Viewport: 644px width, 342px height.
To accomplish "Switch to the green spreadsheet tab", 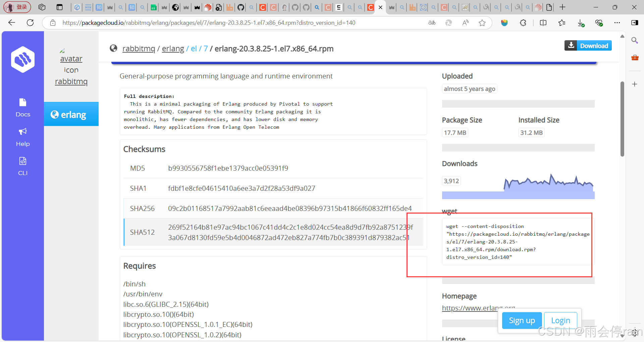I will click(x=153, y=7).
